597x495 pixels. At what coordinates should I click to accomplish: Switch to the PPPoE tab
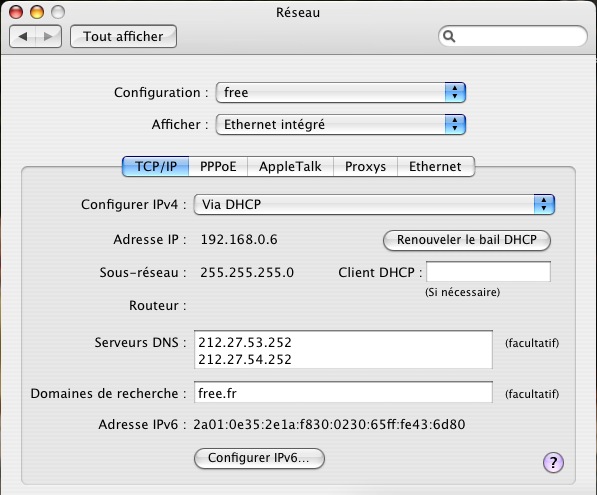pyautogui.click(x=218, y=166)
